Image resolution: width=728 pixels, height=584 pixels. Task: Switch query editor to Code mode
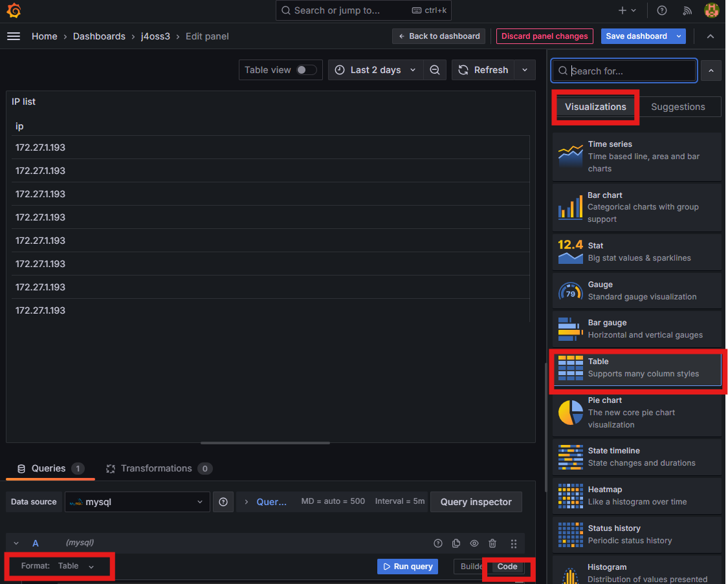coord(507,567)
